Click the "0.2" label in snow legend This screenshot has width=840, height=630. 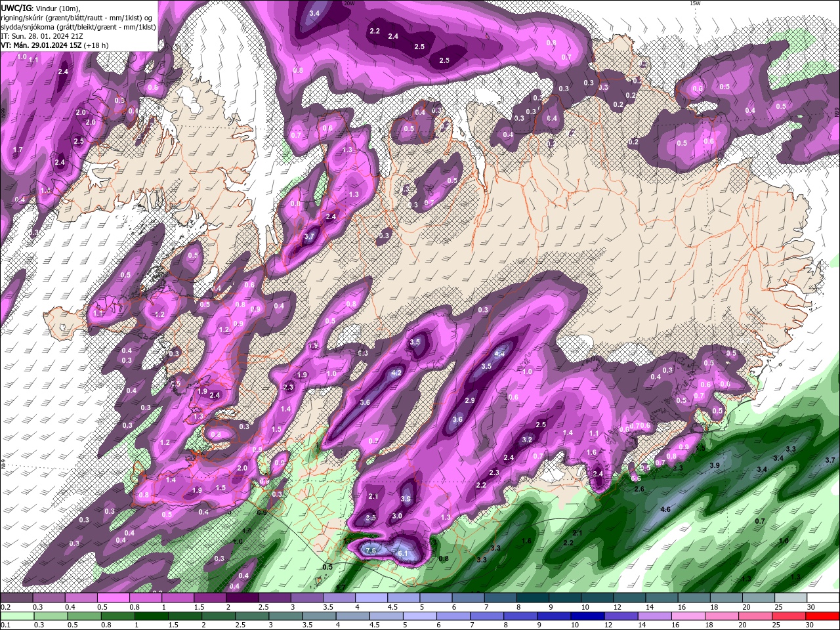pyautogui.click(x=5, y=607)
